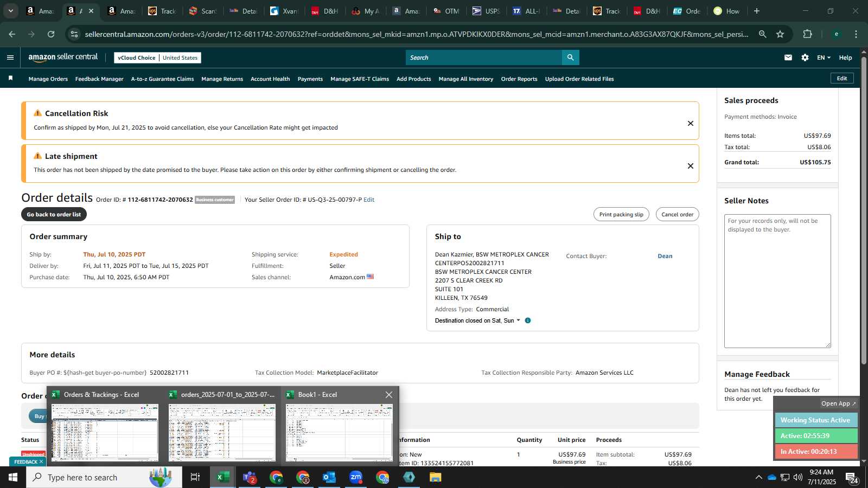Image resolution: width=868 pixels, height=488 pixels.
Task: Dismiss the Cancellation Risk alert
Action: pyautogui.click(x=691, y=123)
